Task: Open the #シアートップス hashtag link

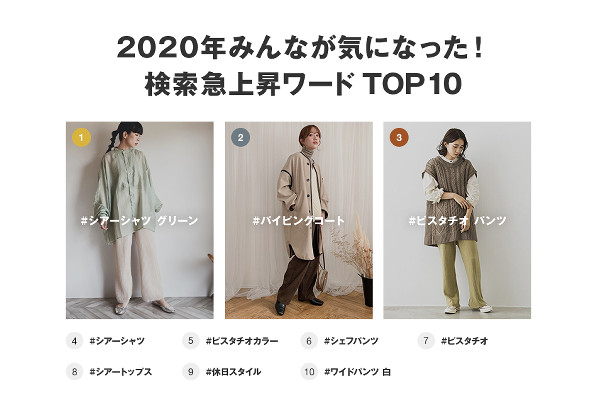Action: [x=121, y=372]
